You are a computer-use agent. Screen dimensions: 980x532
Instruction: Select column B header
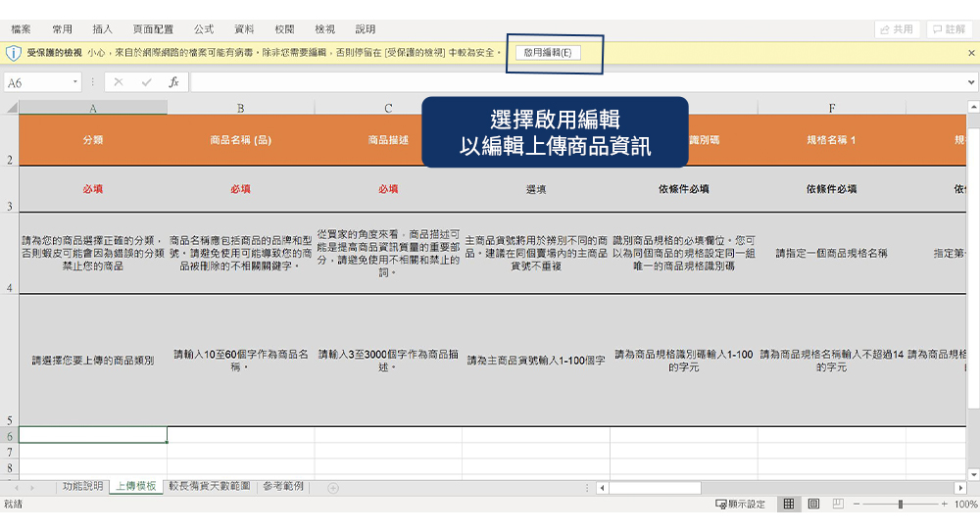241,108
